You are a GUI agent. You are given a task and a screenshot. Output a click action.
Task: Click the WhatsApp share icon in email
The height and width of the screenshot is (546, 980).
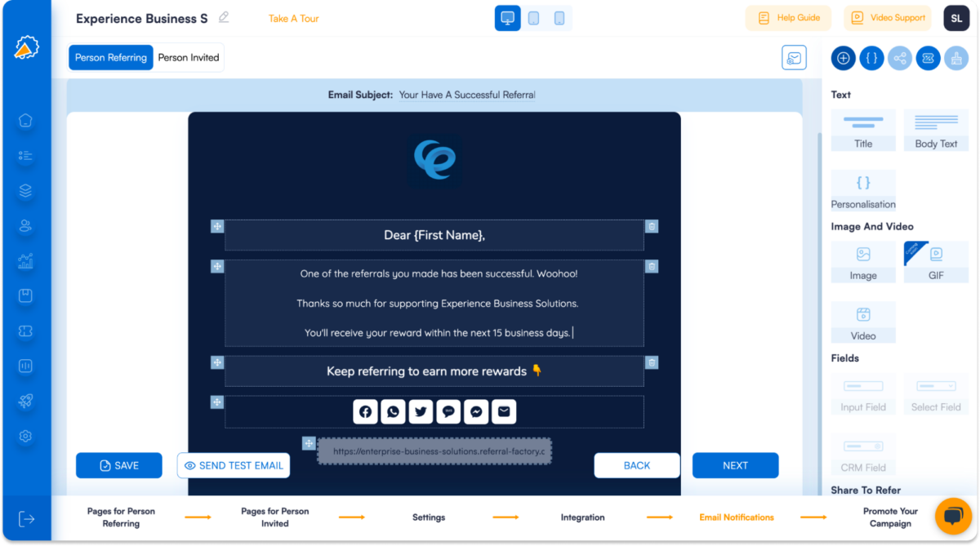pyautogui.click(x=393, y=411)
